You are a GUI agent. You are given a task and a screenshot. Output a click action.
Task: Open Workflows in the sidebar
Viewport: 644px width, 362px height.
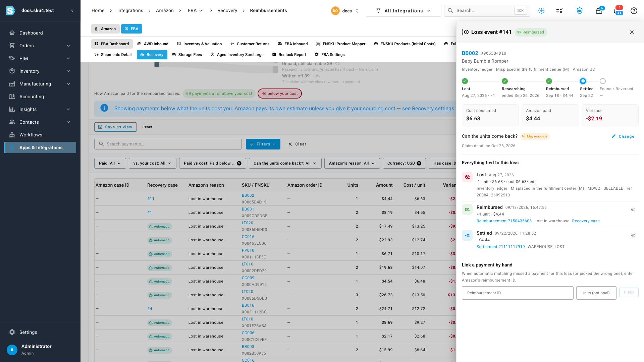(40, 135)
